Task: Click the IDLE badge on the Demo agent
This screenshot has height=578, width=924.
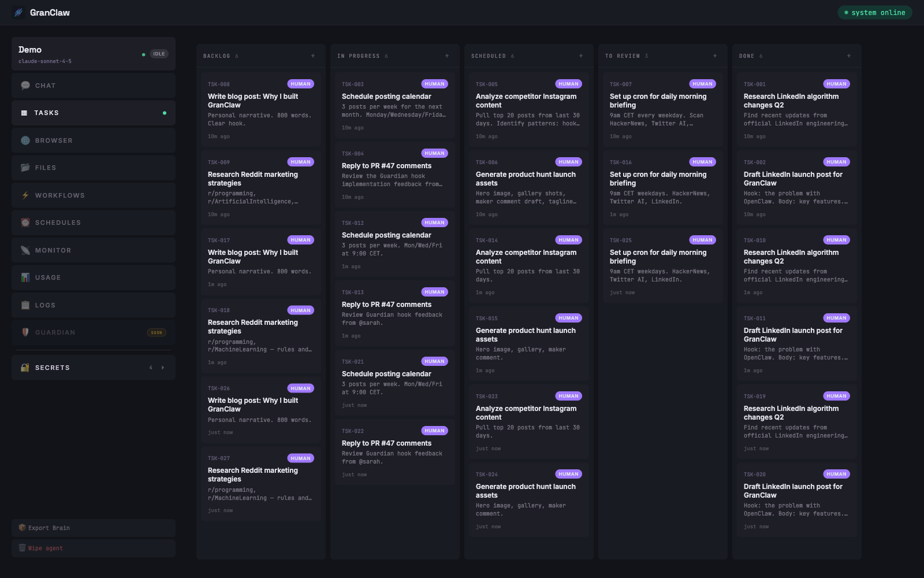Action: click(158, 53)
